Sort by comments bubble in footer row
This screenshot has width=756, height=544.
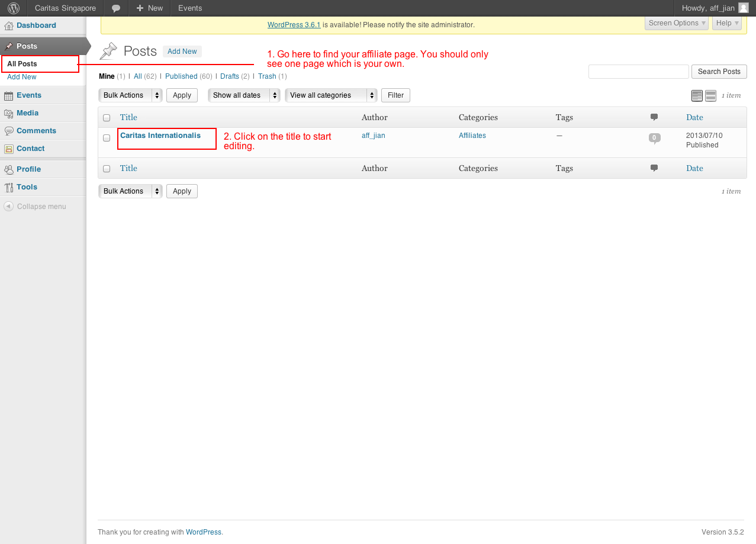pyautogui.click(x=654, y=168)
